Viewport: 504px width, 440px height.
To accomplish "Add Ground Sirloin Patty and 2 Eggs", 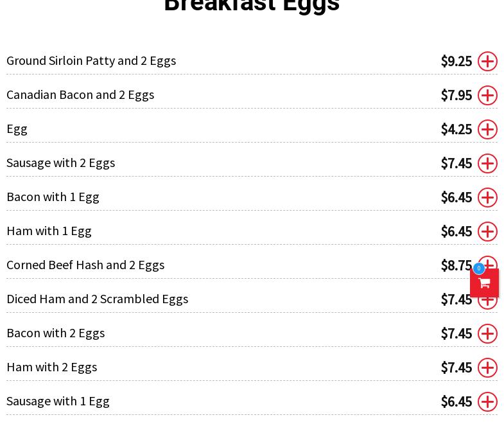I will pyautogui.click(x=487, y=62).
